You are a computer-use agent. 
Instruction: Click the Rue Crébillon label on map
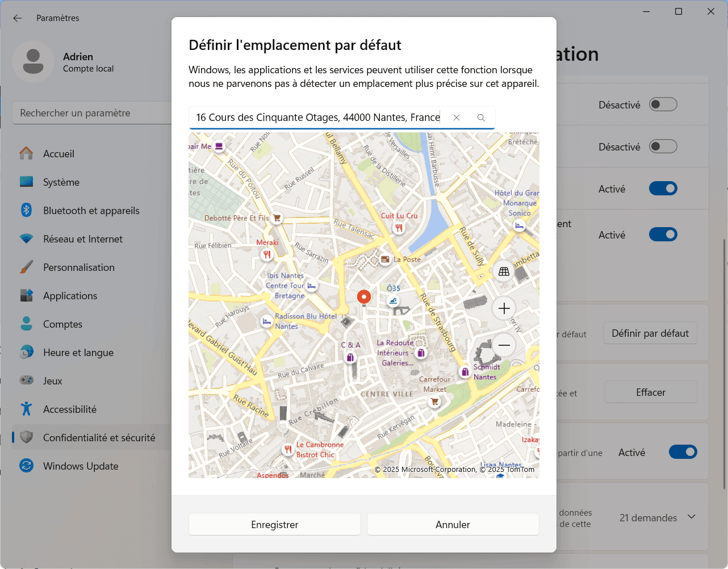313,411
